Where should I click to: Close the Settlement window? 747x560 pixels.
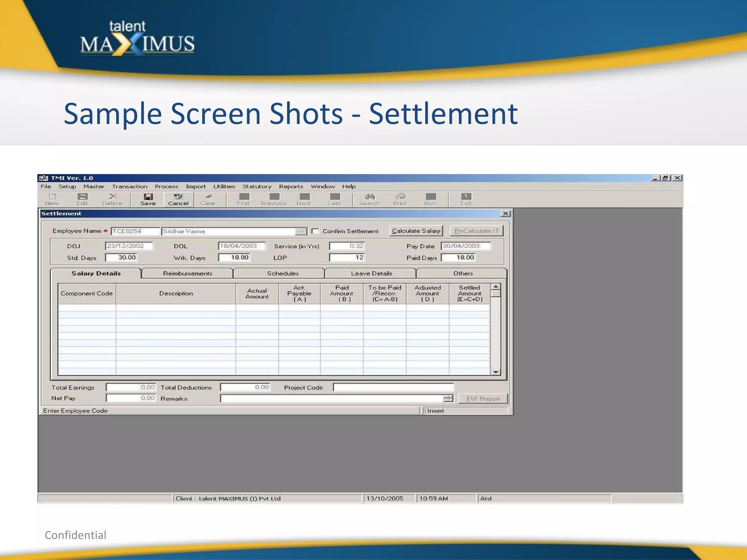505,214
